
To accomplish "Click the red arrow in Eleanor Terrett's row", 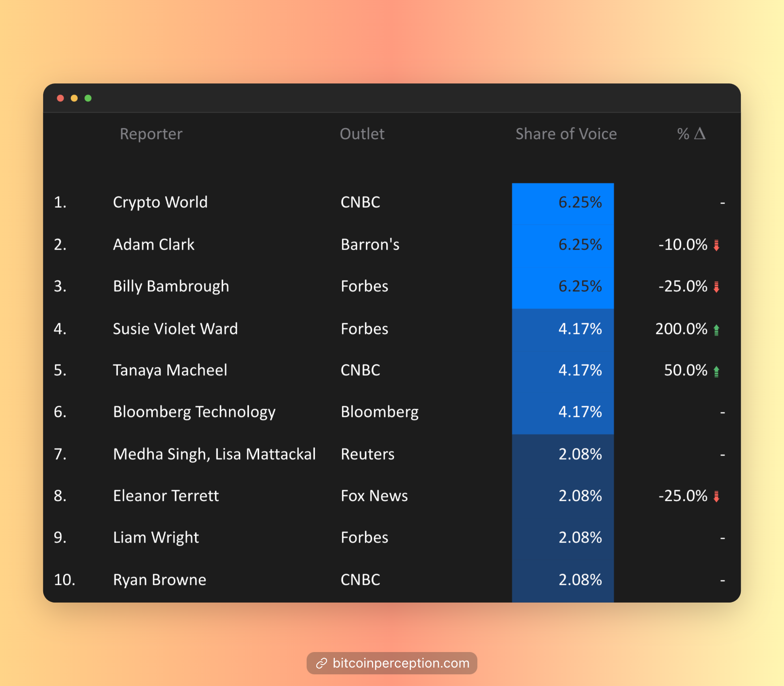I will coord(716,496).
